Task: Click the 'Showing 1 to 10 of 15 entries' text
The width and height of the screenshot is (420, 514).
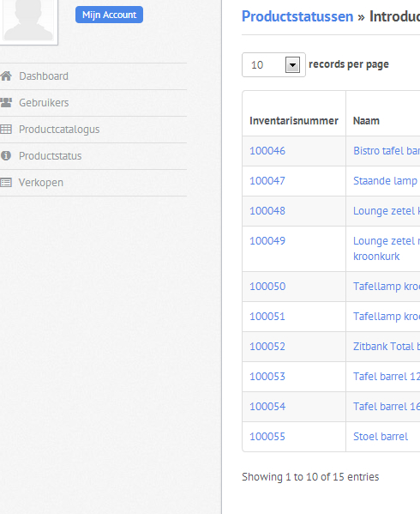Action: click(310, 477)
